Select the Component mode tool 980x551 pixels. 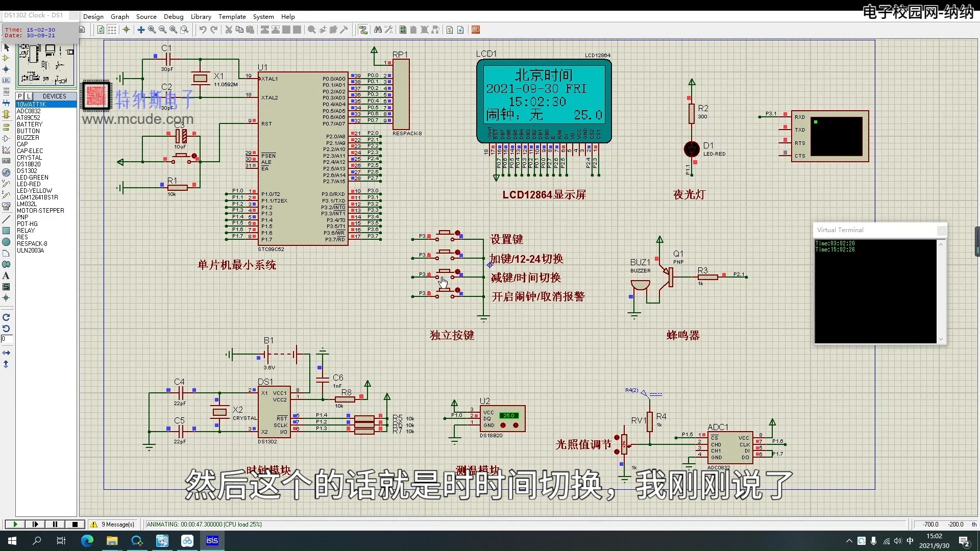6,58
